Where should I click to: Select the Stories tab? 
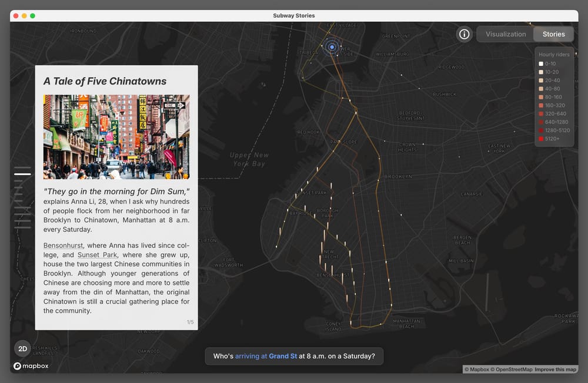pos(553,34)
